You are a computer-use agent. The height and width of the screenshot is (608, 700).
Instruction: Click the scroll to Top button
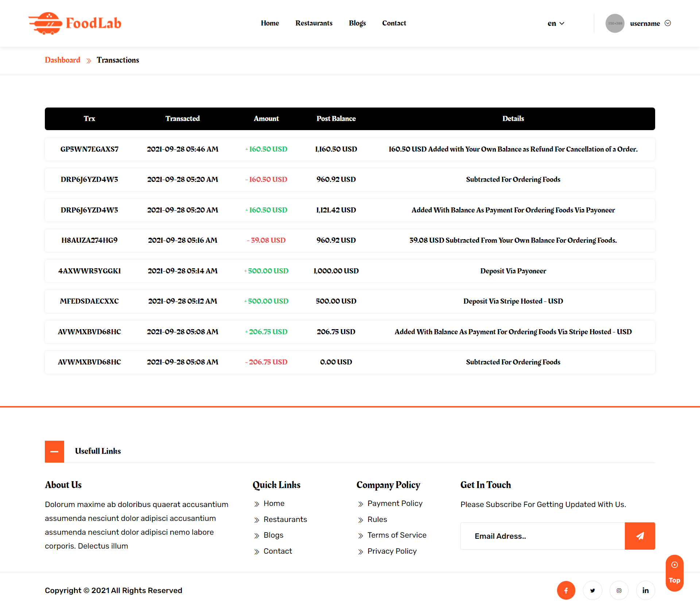[674, 573]
